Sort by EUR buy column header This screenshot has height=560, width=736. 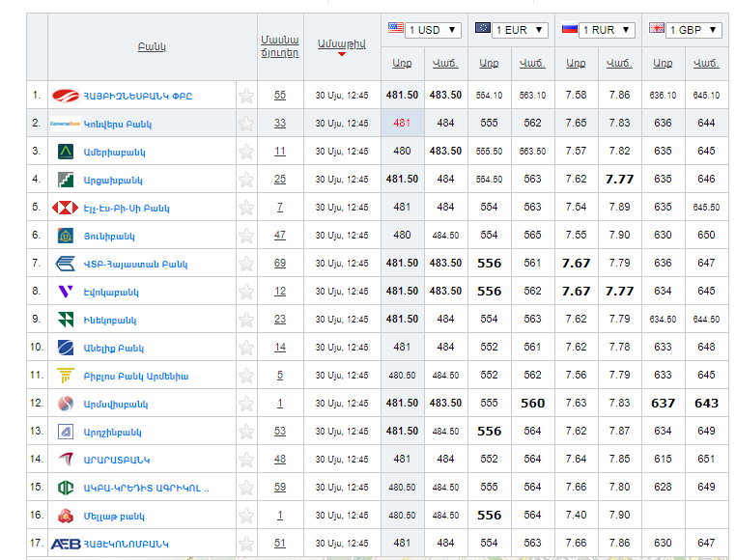[489, 63]
